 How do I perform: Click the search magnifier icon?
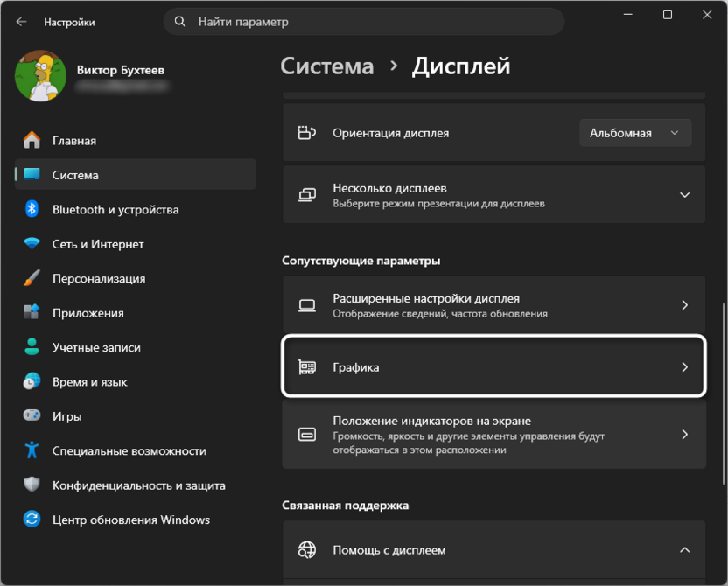[179, 20]
